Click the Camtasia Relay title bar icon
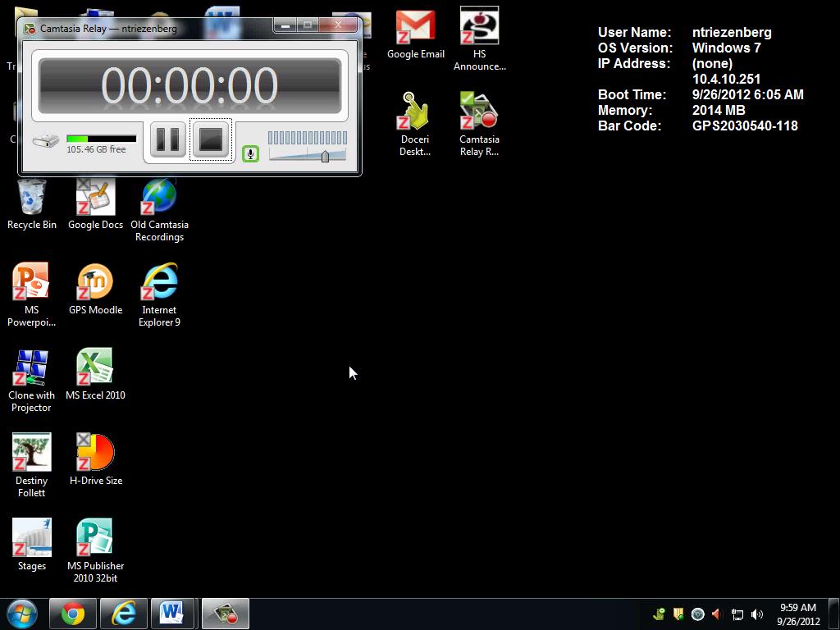840x630 pixels. click(x=30, y=29)
